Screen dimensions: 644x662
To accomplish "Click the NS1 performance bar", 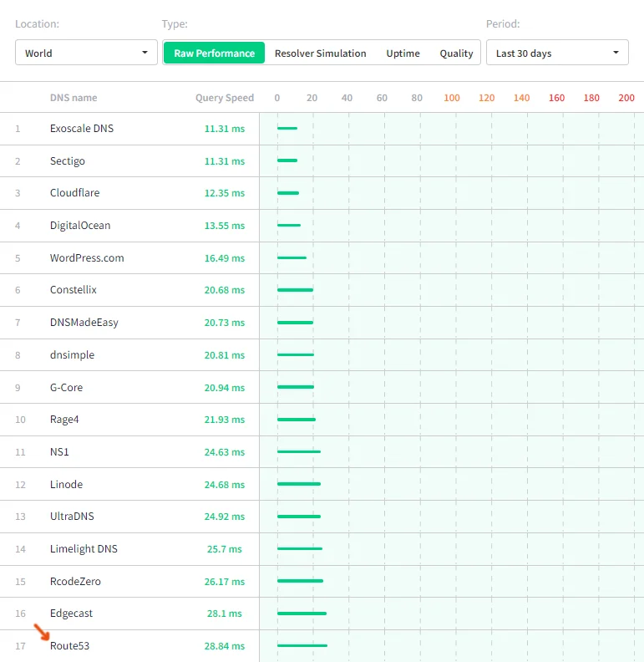I will (x=299, y=451).
